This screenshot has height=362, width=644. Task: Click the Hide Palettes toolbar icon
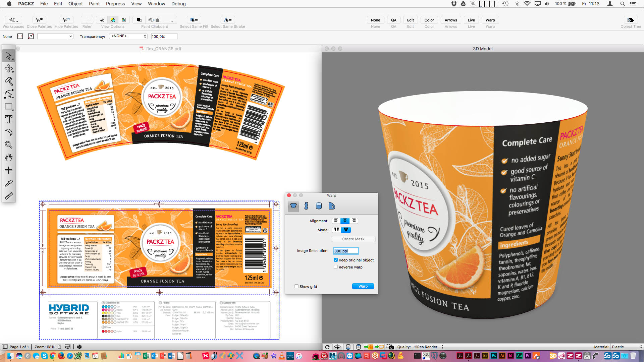(66, 20)
